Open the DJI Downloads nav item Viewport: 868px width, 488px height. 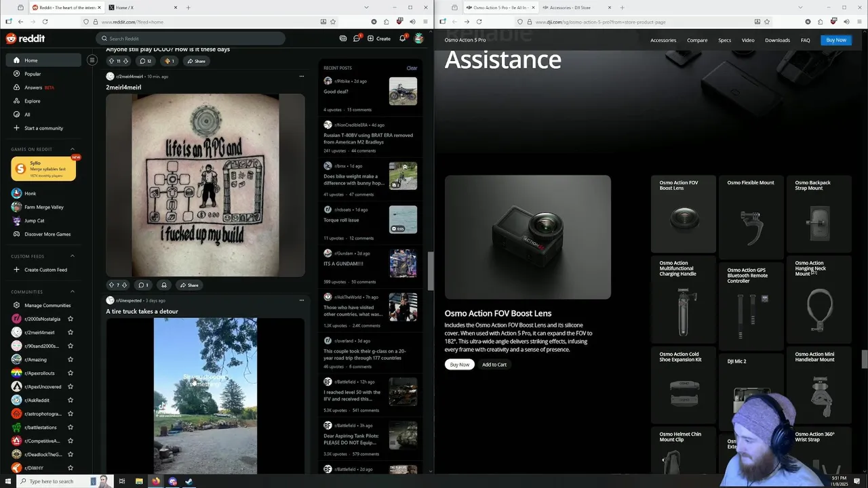[777, 40]
